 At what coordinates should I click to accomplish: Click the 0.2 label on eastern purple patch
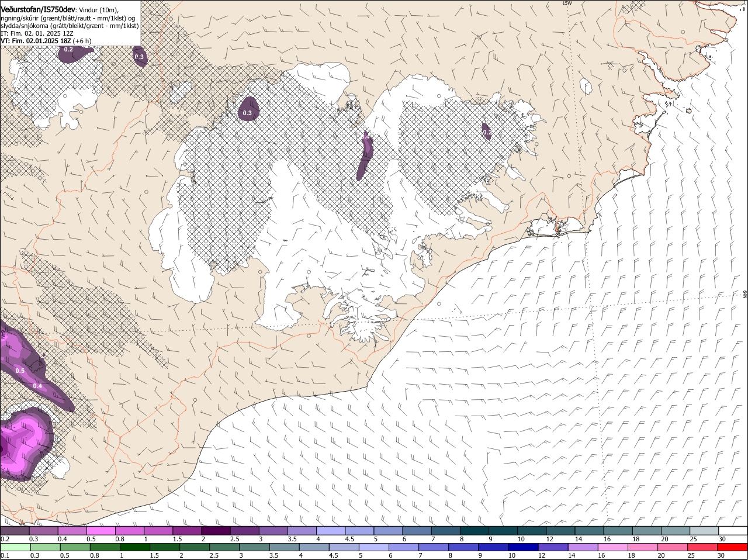pyautogui.click(x=487, y=133)
